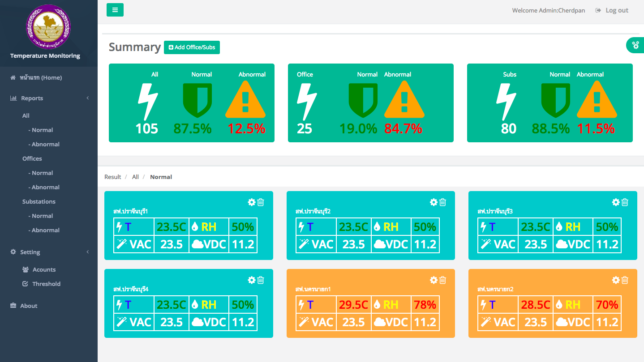
Task: Click the gear icon on สฟ.ปราจีนบุรี1 card
Action: coord(252,202)
